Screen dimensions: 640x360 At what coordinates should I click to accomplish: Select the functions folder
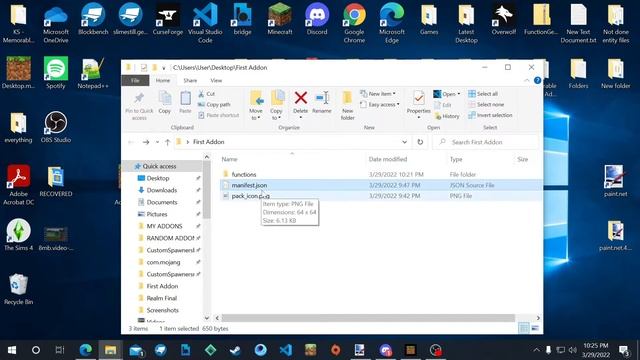[x=244, y=174]
